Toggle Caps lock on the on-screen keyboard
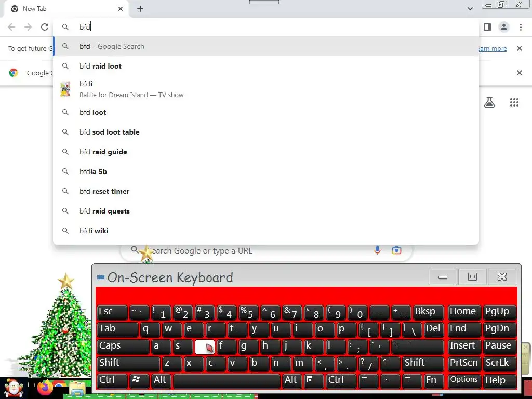Viewport: 532px width, 399px height. [123, 346]
